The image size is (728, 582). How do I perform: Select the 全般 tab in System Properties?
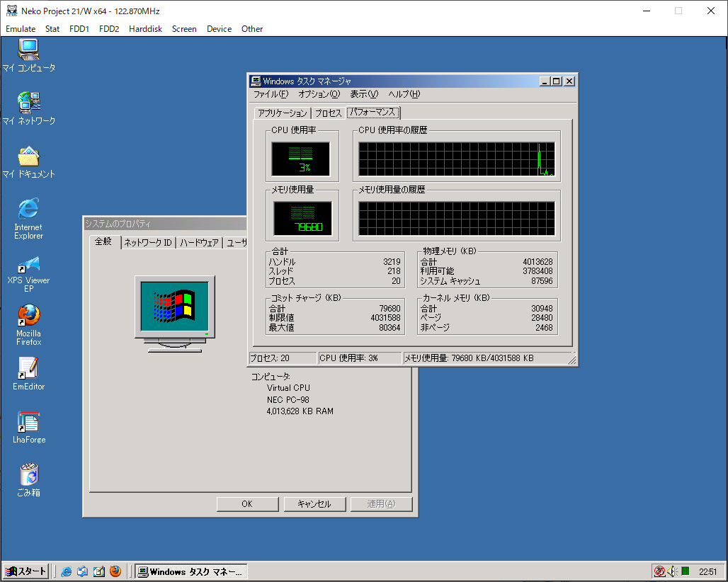[103, 241]
